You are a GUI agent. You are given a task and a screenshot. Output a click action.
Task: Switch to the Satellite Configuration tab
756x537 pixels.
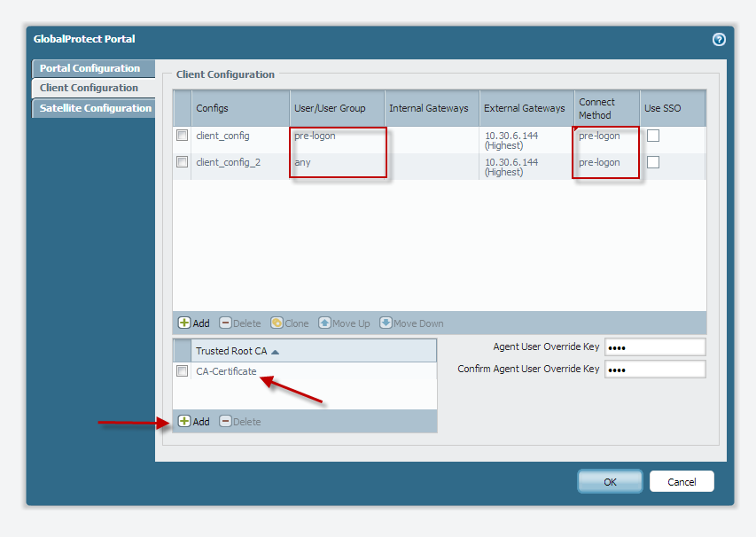pos(95,108)
